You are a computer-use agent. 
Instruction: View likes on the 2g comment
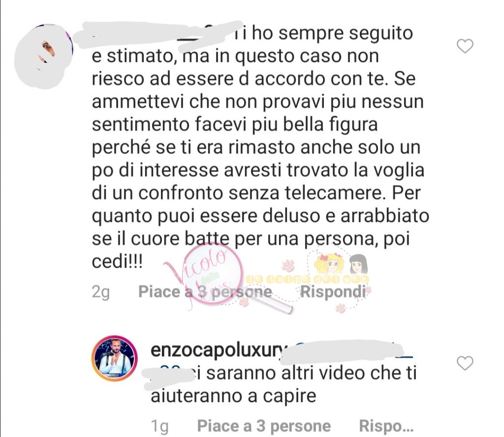pos(205,292)
